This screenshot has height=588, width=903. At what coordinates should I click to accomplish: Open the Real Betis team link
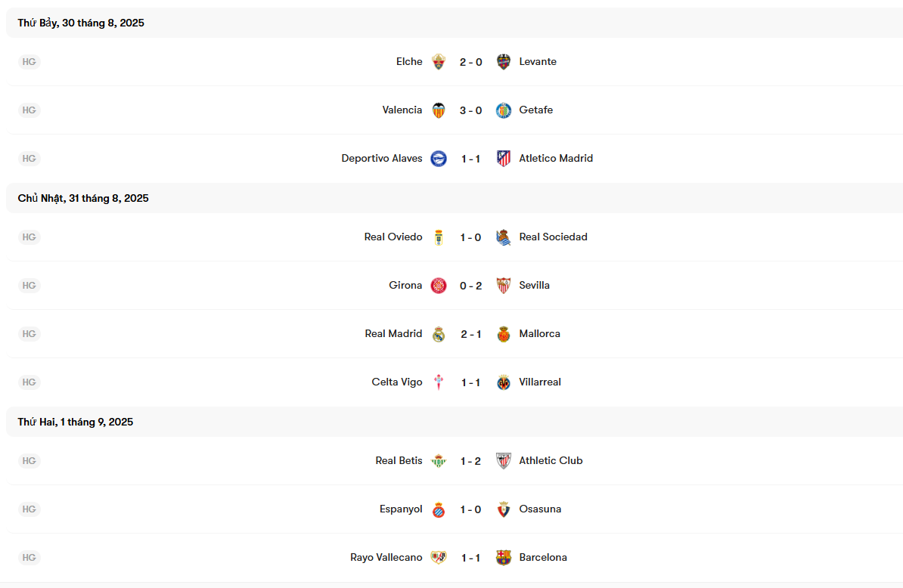click(x=399, y=461)
